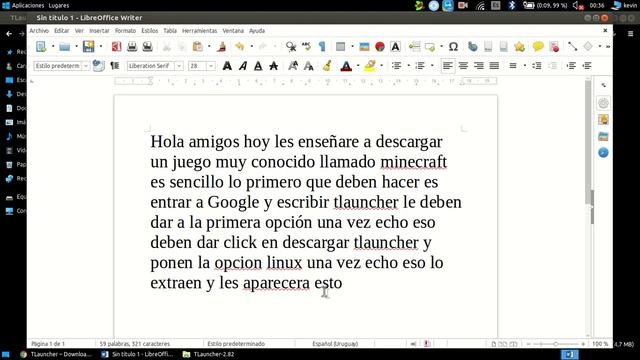
Task: Expand the Liberation Serif font dropdown
Action: (179, 66)
